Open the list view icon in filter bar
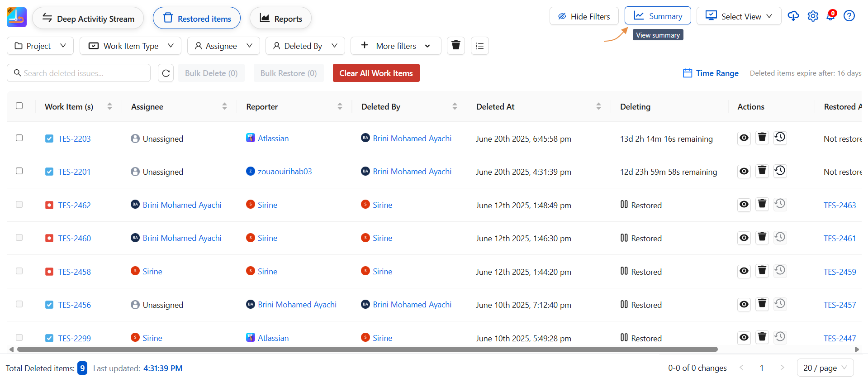Viewport: 868px width, 378px height. [x=479, y=46]
